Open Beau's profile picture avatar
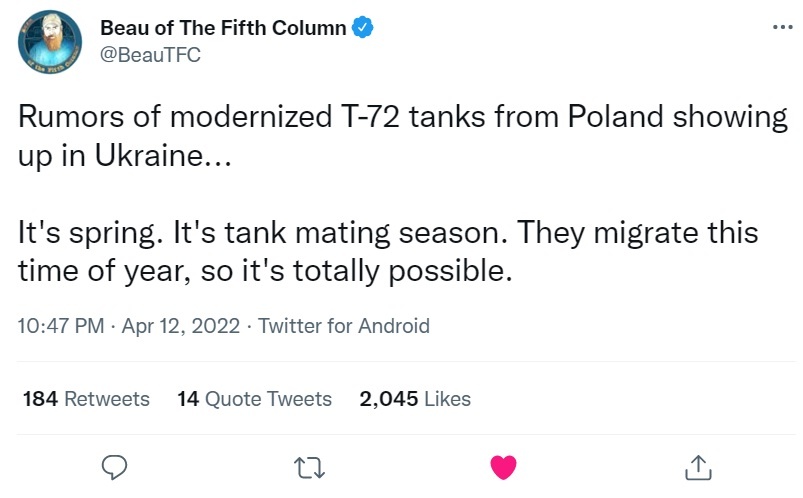Screen dimensions: 803x498 tap(50, 42)
